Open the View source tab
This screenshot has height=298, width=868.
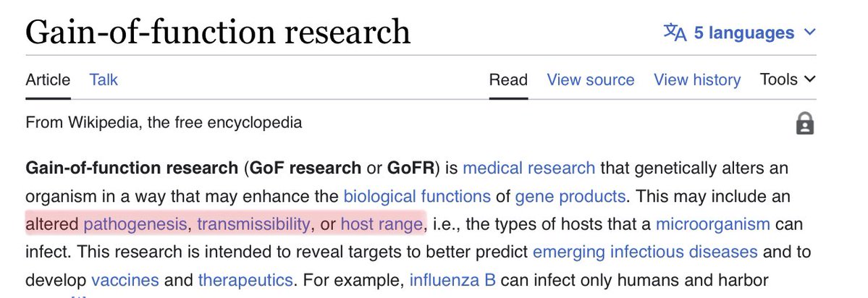click(590, 80)
